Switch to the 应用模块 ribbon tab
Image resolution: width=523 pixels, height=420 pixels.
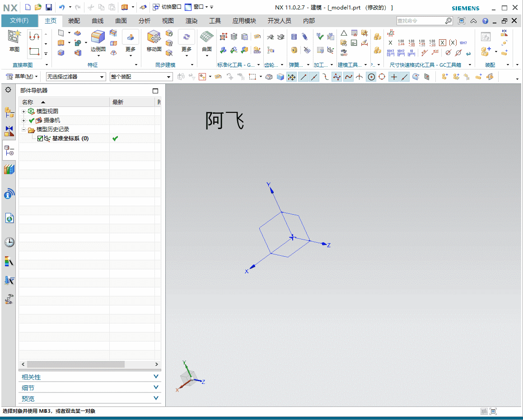(244, 21)
